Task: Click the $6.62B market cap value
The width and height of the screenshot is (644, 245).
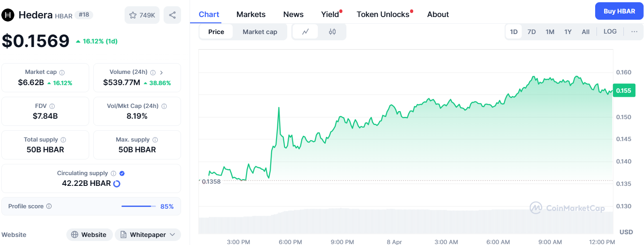Action: (31, 82)
